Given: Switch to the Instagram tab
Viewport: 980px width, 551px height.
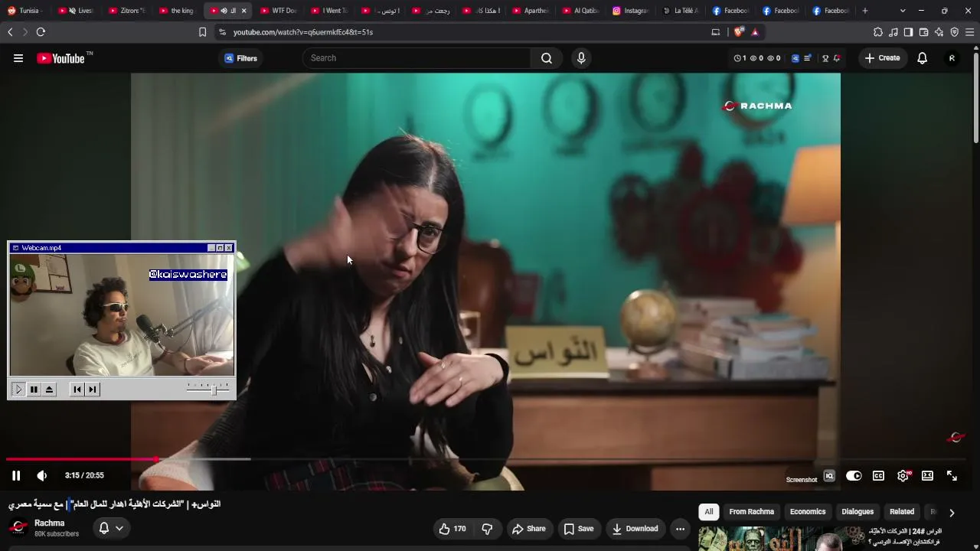Looking at the screenshot, I should [631, 11].
